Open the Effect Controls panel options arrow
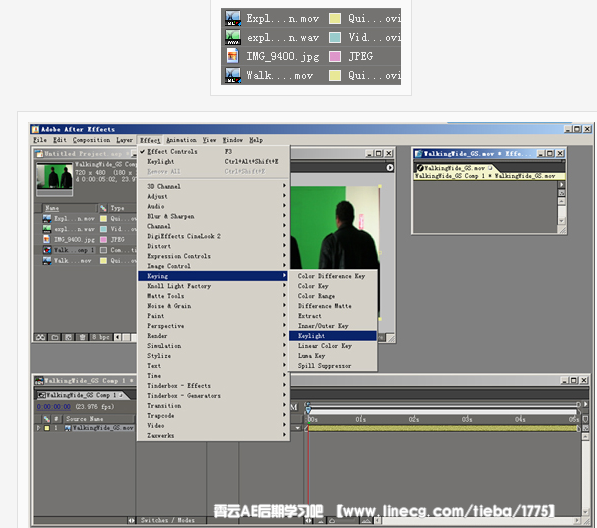This screenshot has height=528, width=597. tap(561, 184)
